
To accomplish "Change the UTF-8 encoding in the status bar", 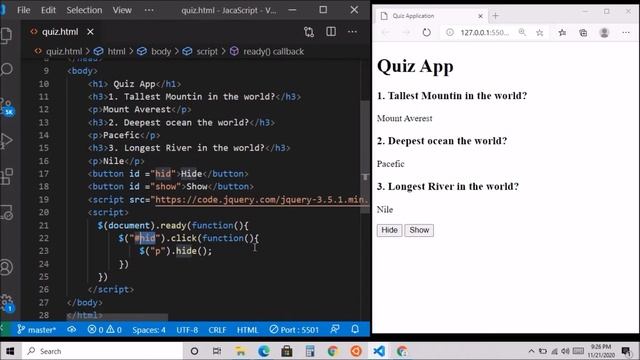I will [x=187, y=330].
